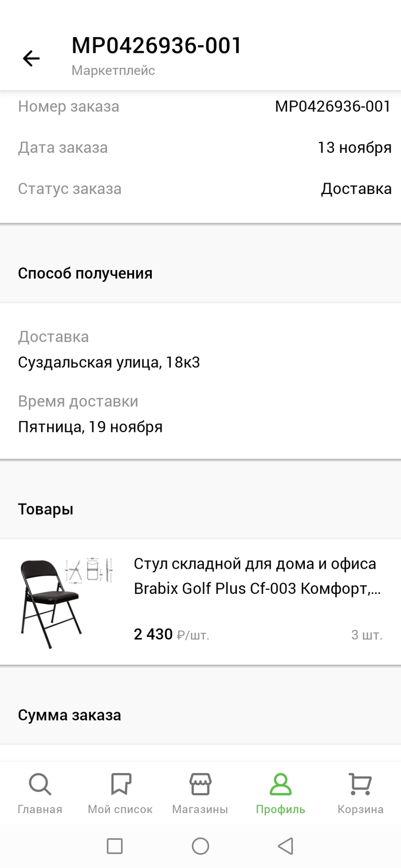Tap the folding chair product thumbnail
The width and height of the screenshot is (401, 868).
click(66, 602)
